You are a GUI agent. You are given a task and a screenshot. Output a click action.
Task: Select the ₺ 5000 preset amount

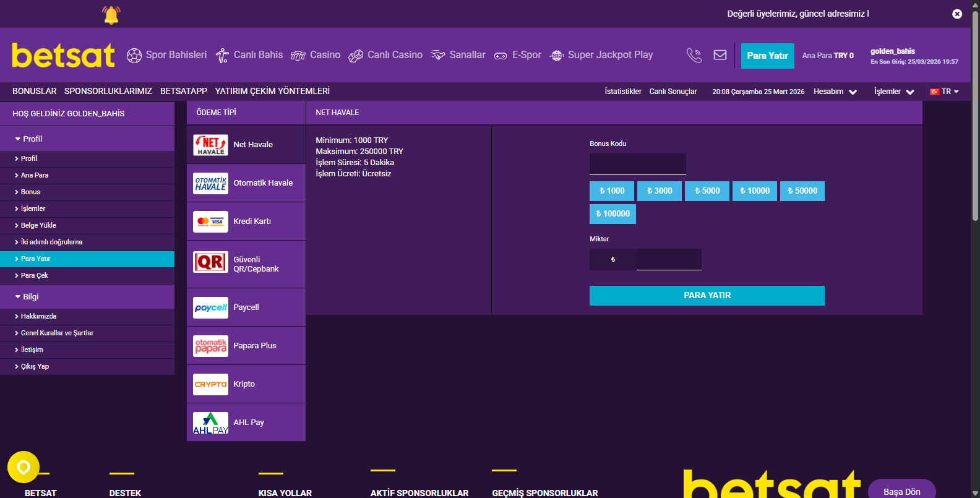click(707, 191)
